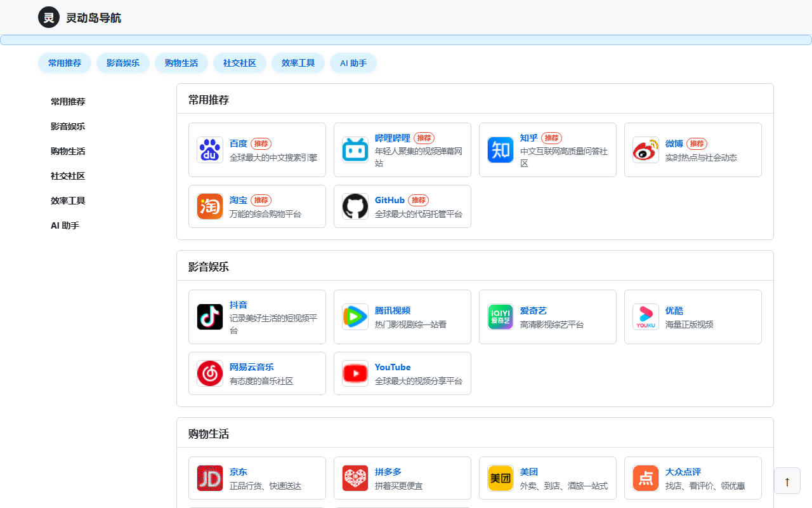Click the YouTube red play icon
Image resolution: width=812 pixels, height=508 pixels.
355,373
